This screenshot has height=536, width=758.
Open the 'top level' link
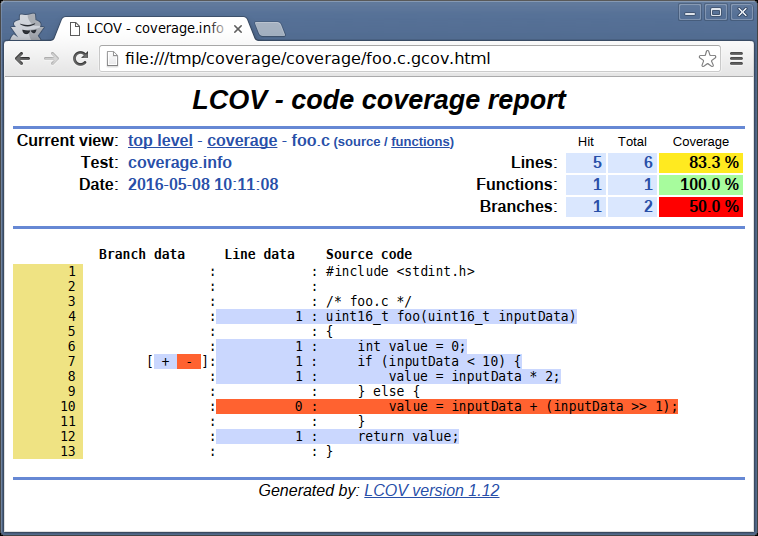[160, 141]
